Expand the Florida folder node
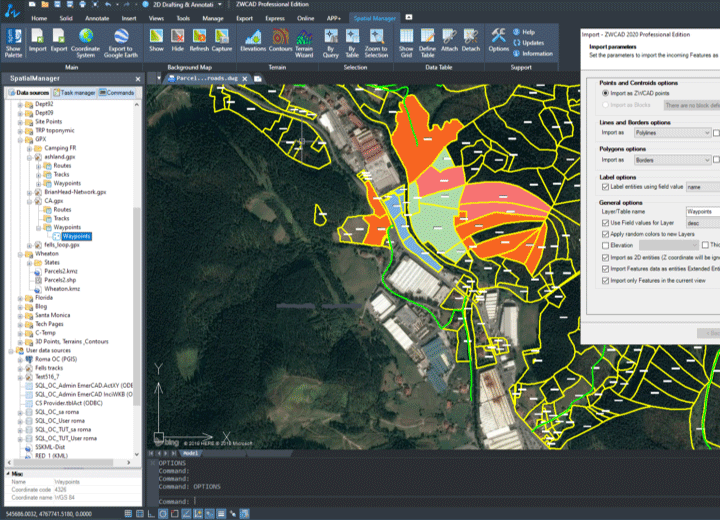720x520 pixels. 20,298
